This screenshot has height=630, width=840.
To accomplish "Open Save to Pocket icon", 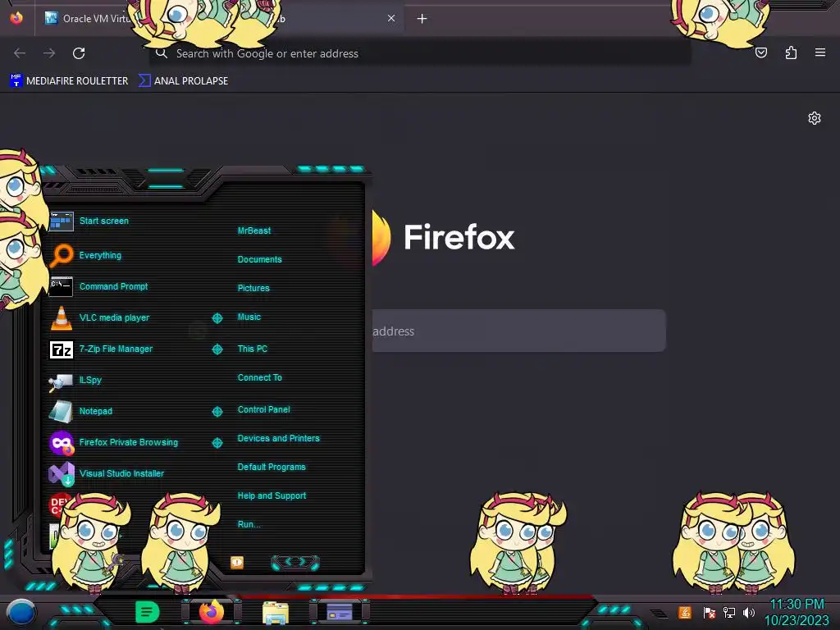I will tap(761, 52).
